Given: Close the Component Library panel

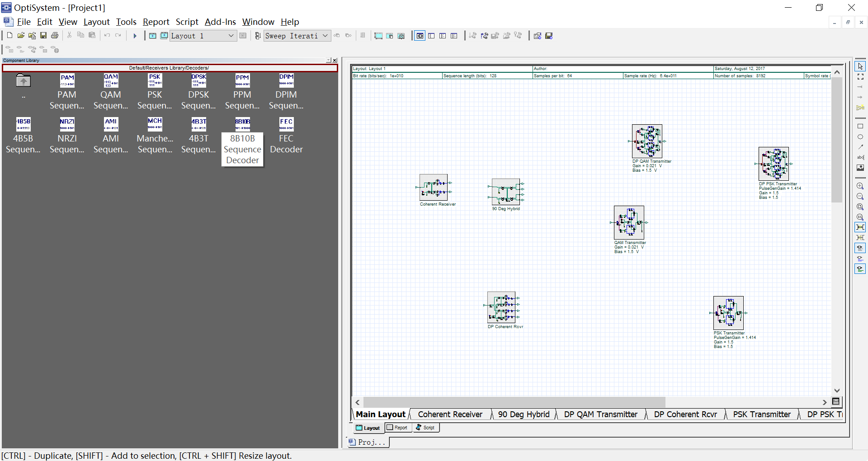Looking at the screenshot, I should [x=335, y=60].
